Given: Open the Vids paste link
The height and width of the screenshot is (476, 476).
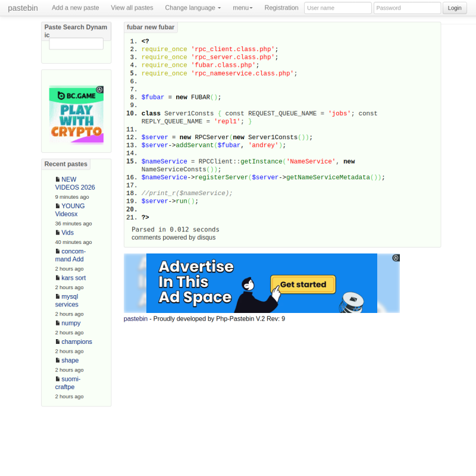Looking at the screenshot, I should 67,233.
